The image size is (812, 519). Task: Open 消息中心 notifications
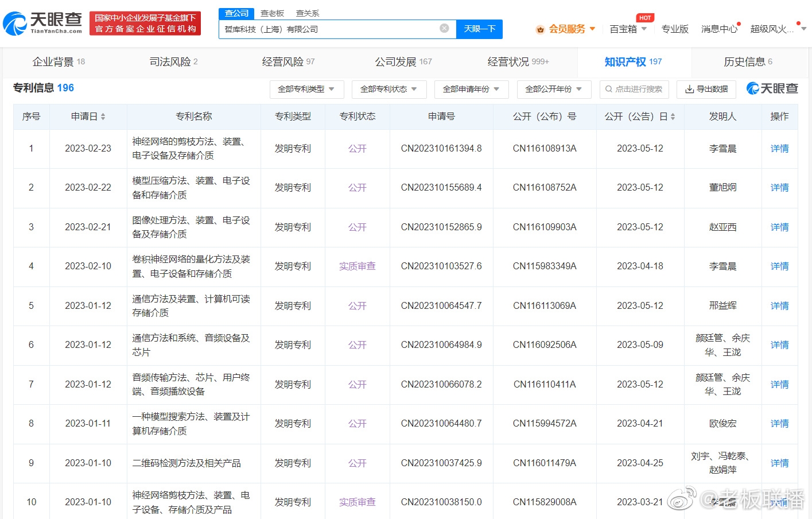[x=719, y=29]
